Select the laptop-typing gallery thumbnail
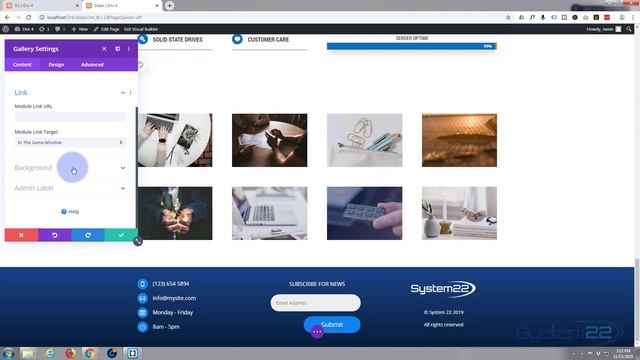The image size is (640, 360). coord(175,140)
